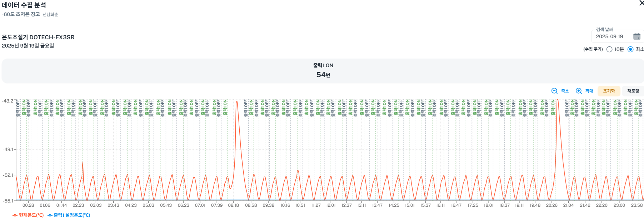Viewport: 644px width, 220px height.
Task: Click the -43.2 y-axis value
Action: point(8,101)
